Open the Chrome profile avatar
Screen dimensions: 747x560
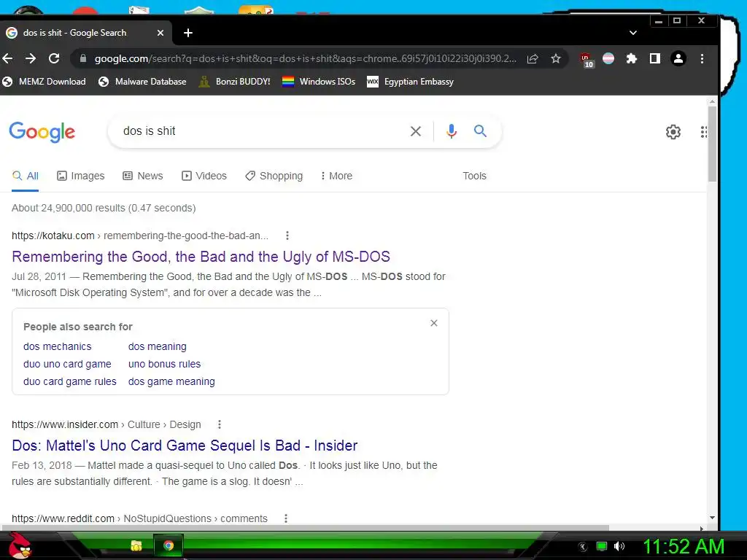(678, 58)
